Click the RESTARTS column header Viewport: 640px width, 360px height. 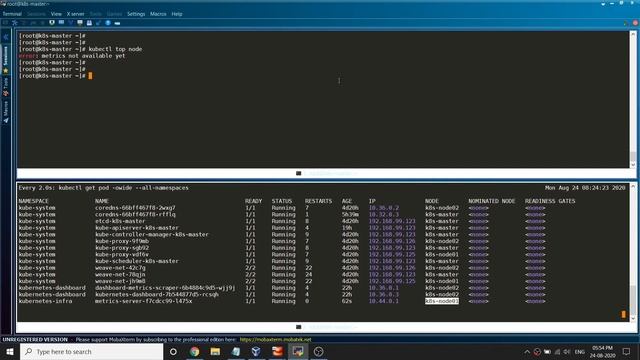318,201
